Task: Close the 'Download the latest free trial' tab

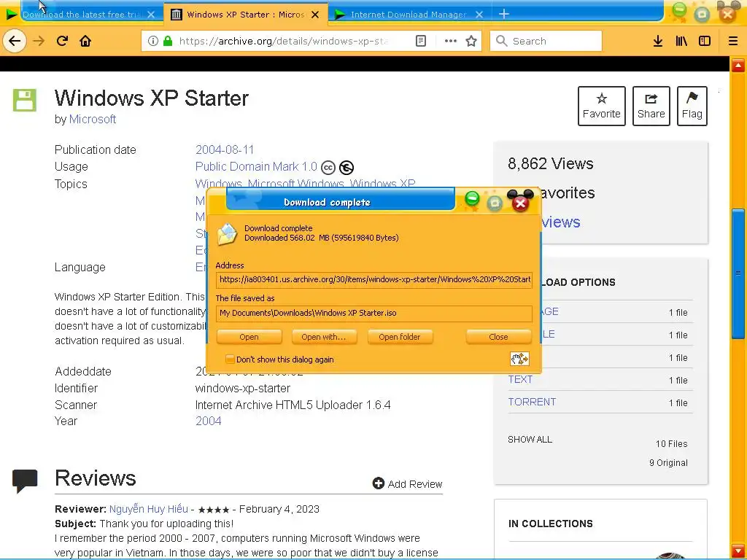Action: coord(151,15)
